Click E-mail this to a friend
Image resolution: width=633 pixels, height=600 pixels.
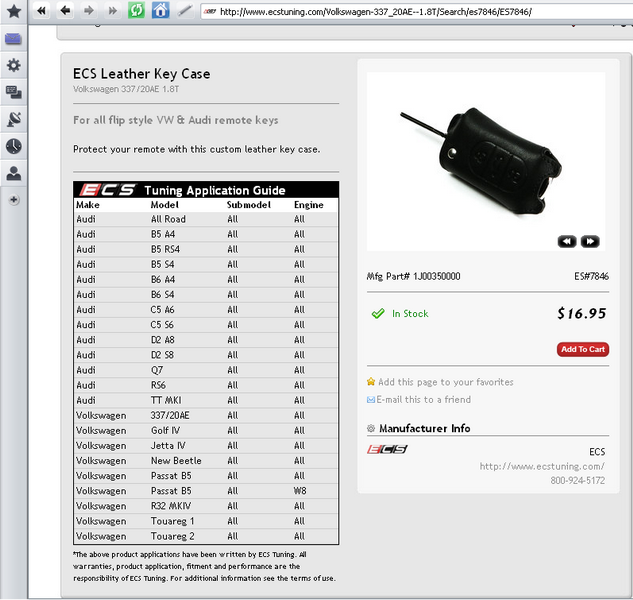click(423, 399)
